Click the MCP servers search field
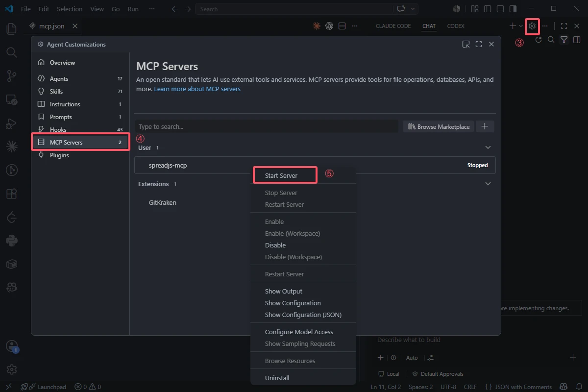This screenshot has height=392, width=588. click(267, 126)
